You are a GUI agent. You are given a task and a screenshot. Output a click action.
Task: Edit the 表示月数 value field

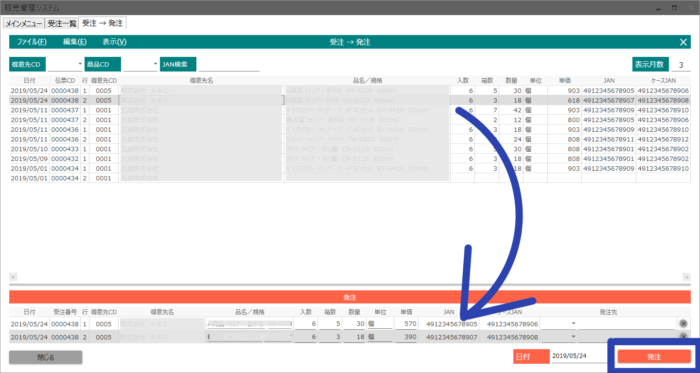click(681, 64)
